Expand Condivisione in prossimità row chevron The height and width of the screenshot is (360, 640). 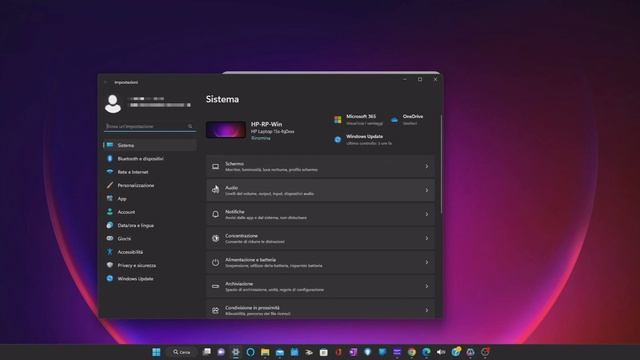(x=427, y=310)
